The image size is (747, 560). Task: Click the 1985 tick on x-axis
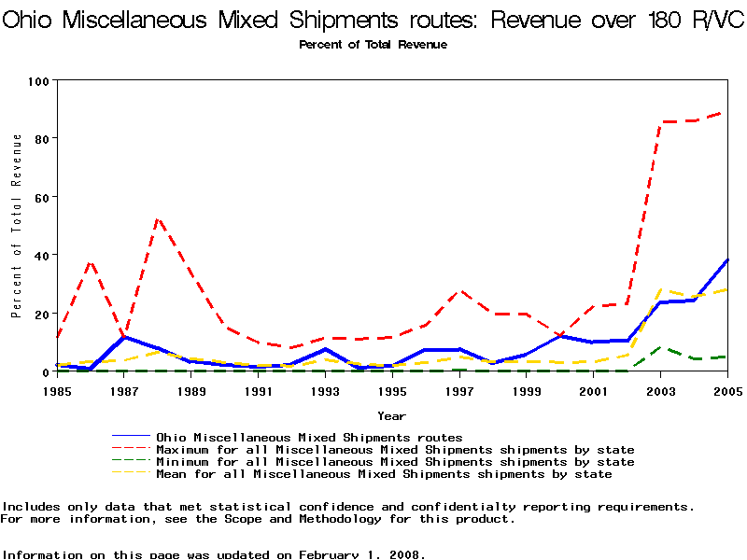[x=57, y=392]
